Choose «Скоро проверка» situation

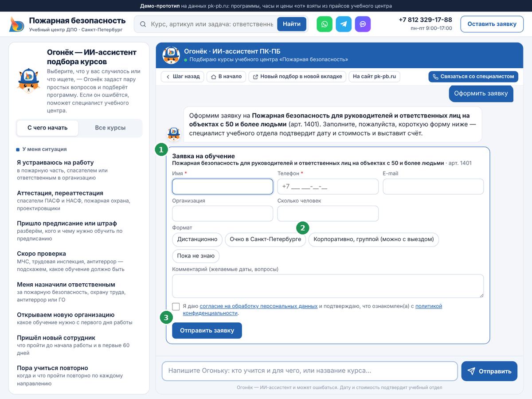tap(79, 261)
